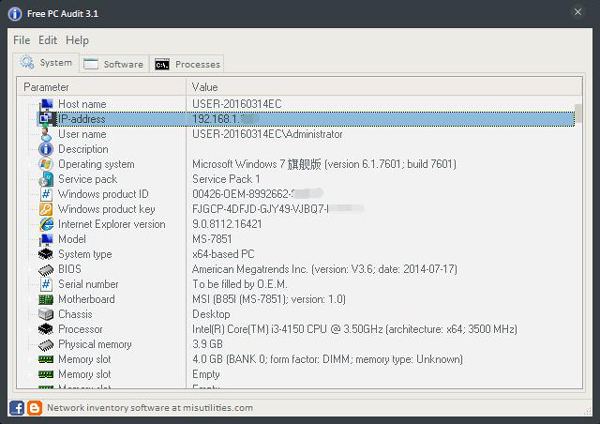Click the System type chip icon
The width and height of the screenshot is (600, 424).
click(x=46, y=254)
